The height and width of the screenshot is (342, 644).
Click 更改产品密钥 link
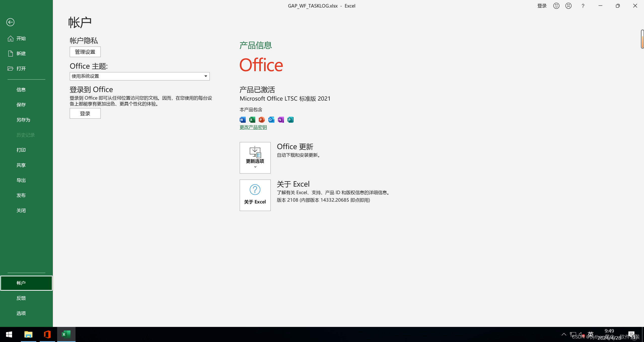(253, 127)
